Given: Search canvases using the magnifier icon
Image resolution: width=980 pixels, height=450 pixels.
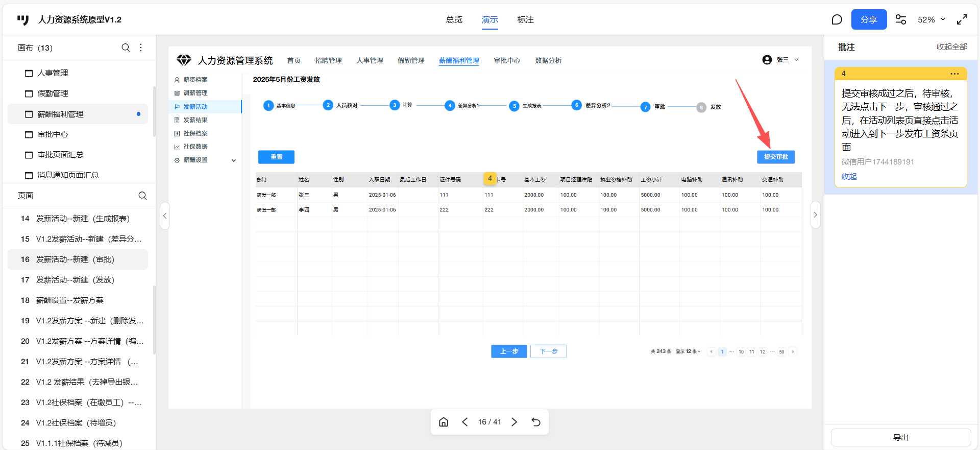Looking at the screenshot, I should [x=126, y=48].
